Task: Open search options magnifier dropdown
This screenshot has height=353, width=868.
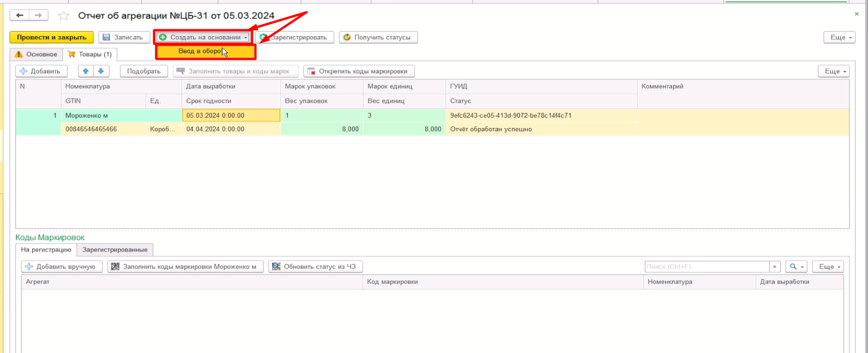Action: (x=796, y=267)
